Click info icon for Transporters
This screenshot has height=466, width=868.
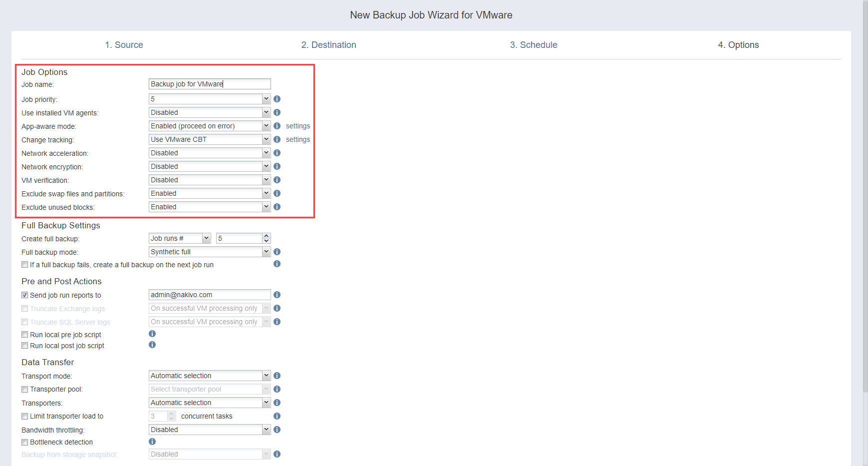[x=277, y=403]
